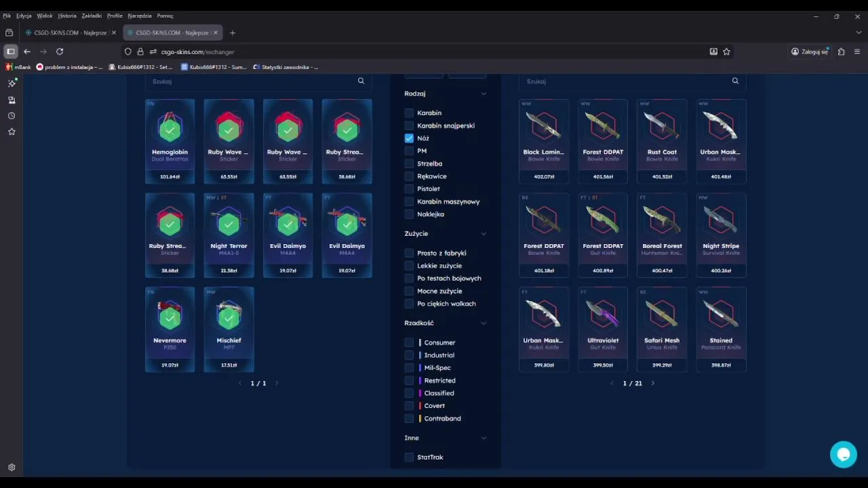Select Black Laminate Bowie Knife card
This screenshot has width=868, height=488.
pos(544,141)
